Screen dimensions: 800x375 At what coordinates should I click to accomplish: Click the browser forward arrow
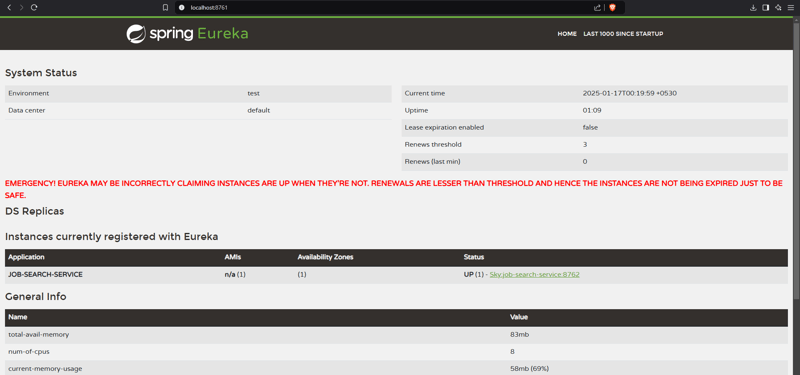click(x=21, y=7)
